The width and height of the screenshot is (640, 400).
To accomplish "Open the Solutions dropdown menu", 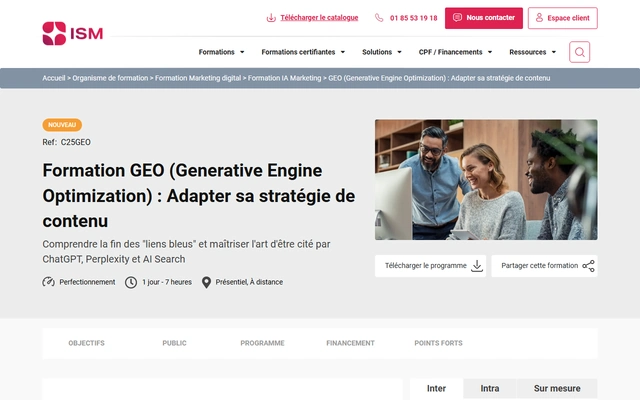I will click(382, 52).
